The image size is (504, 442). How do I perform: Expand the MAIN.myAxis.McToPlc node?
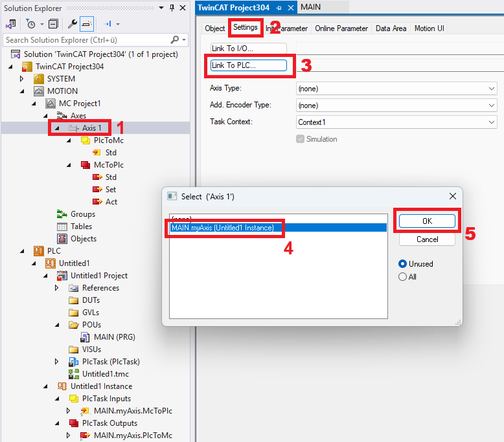coord(68,410)
